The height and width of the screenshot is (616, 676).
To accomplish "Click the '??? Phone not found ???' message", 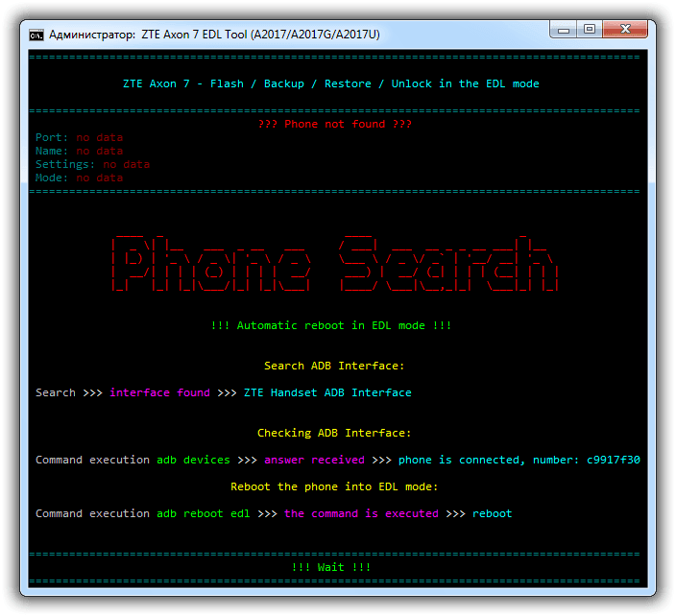I will tap(334, 124).
